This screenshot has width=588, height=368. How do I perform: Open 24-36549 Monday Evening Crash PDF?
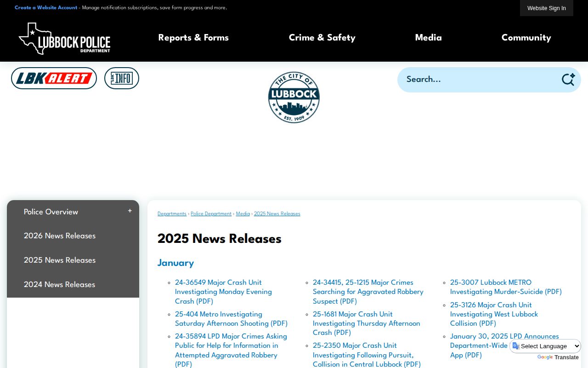[223, 292]
